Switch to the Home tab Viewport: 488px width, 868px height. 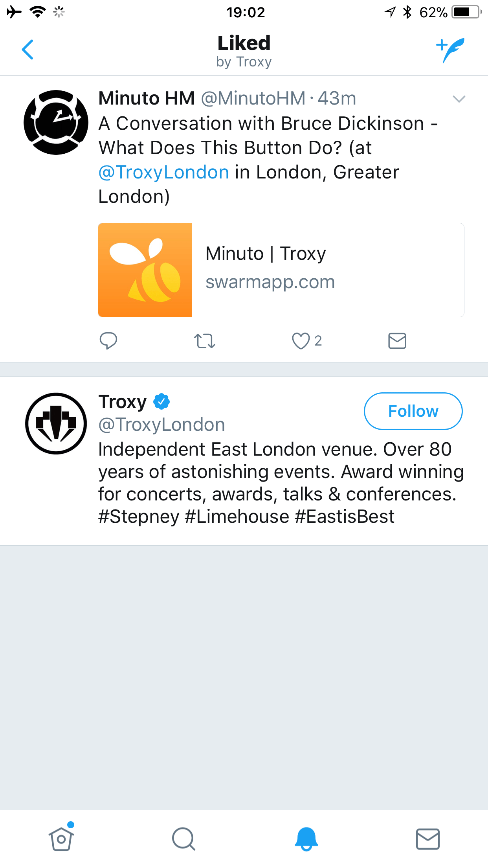pos(61,839)
